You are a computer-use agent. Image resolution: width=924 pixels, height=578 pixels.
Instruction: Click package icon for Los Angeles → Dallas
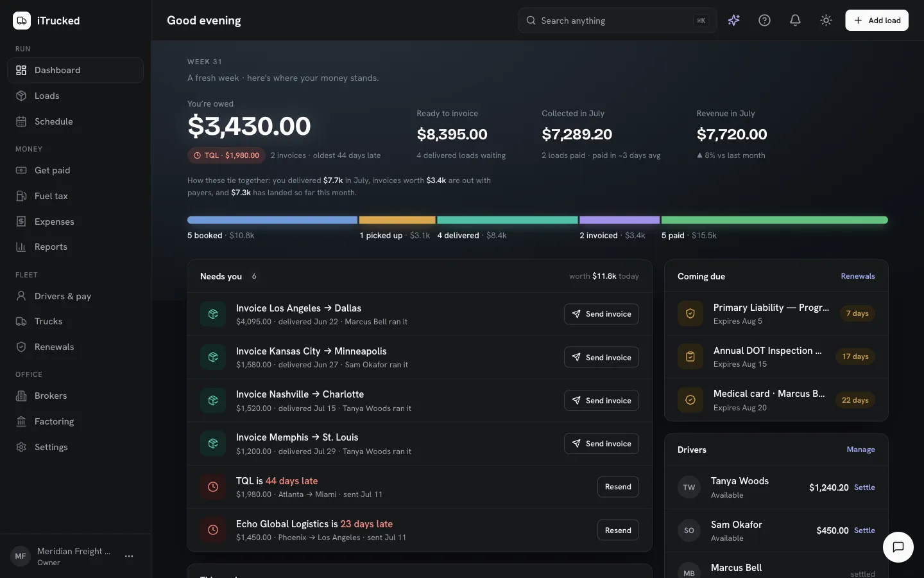(213, 314)
